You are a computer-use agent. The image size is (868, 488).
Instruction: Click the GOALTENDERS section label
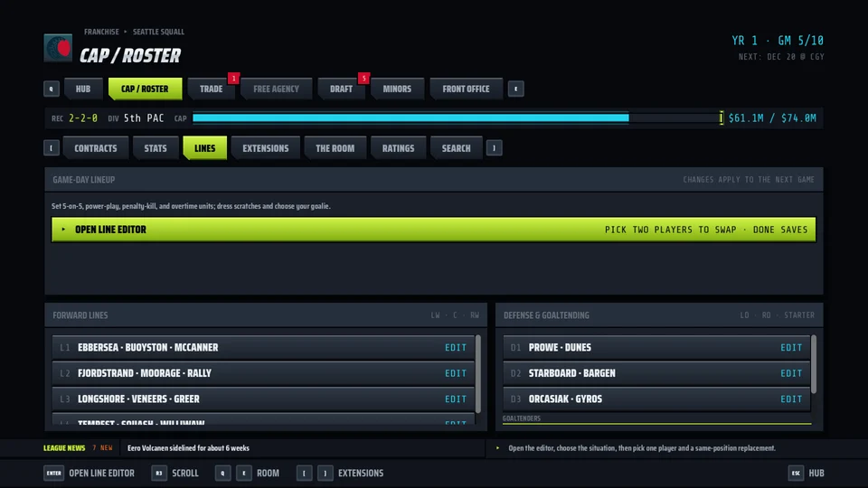(x=522, y=418)
